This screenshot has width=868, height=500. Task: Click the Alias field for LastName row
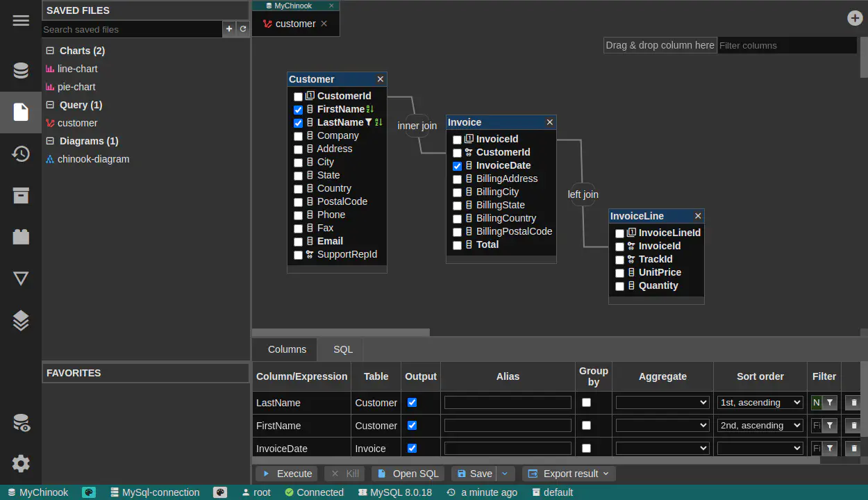pos(508,403)
